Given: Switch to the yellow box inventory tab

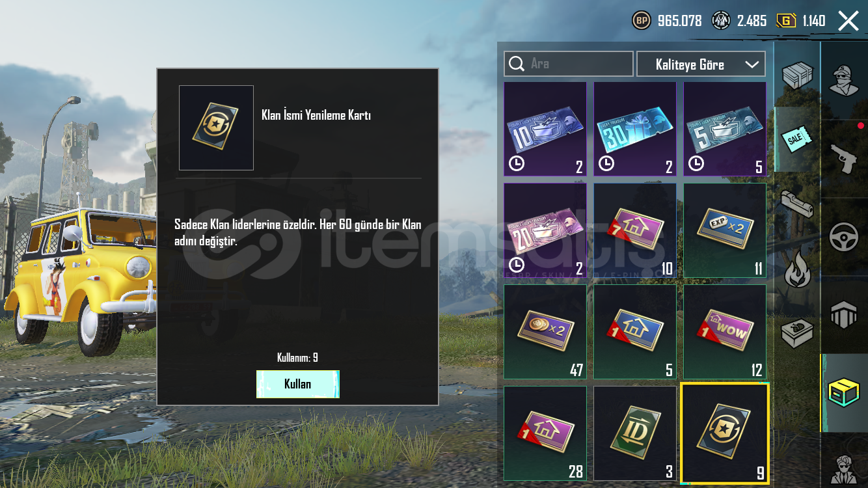Looking at the screenshot, I should pyautogui.click(x=844, y=393).
